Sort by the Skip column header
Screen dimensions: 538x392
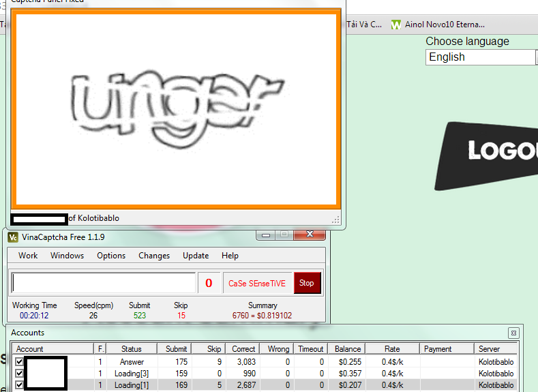208,349
